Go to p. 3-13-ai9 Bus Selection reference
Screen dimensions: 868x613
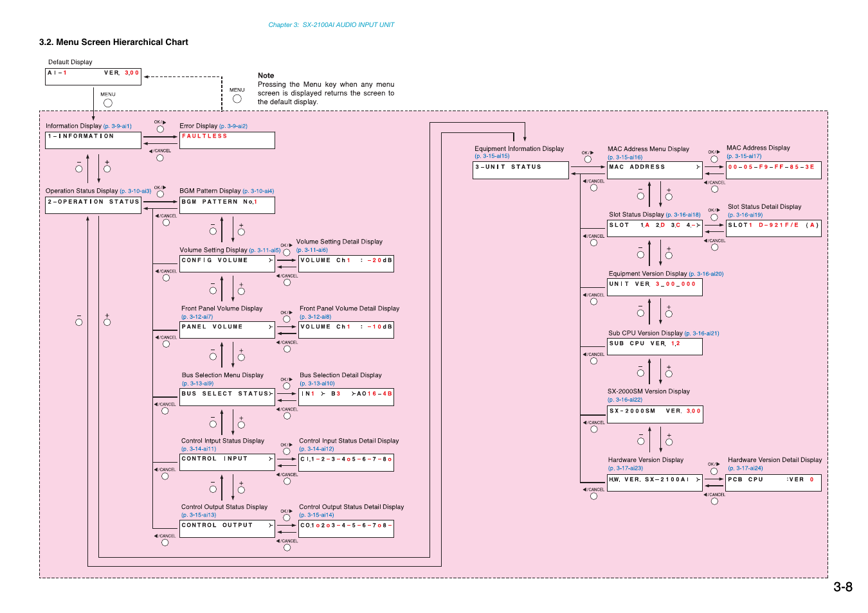[197, 384]
